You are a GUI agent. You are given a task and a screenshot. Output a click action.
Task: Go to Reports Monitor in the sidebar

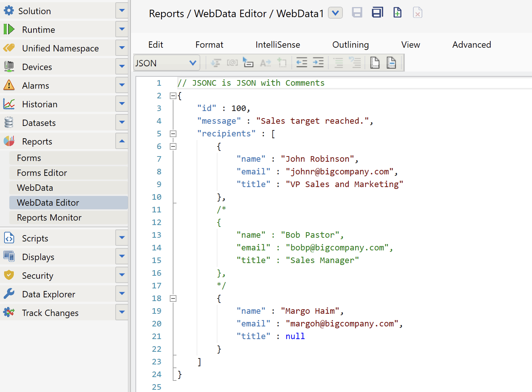(x=49, y=218)
